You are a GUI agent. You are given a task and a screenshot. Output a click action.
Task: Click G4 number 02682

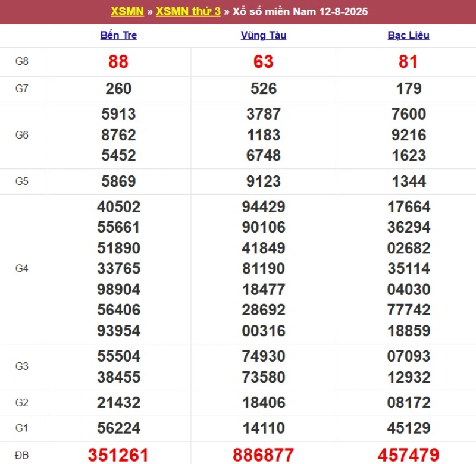409,248
